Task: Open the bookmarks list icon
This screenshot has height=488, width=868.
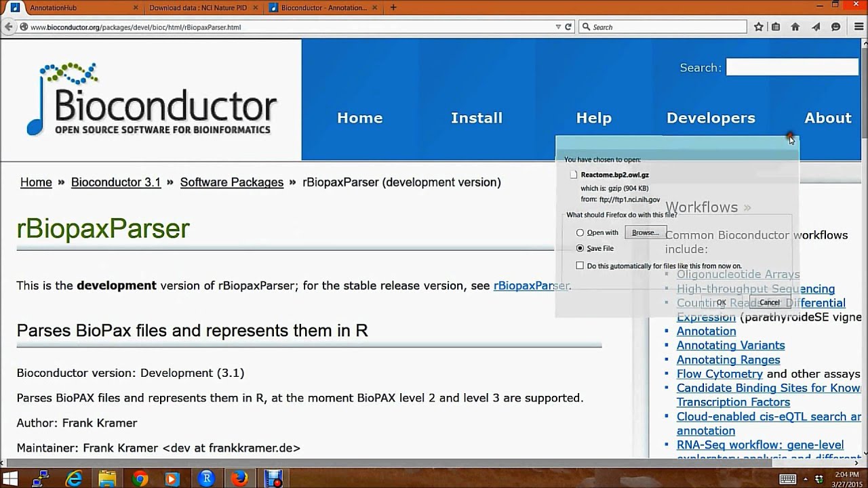Action: pyautogui.click(x=776, y=27)
